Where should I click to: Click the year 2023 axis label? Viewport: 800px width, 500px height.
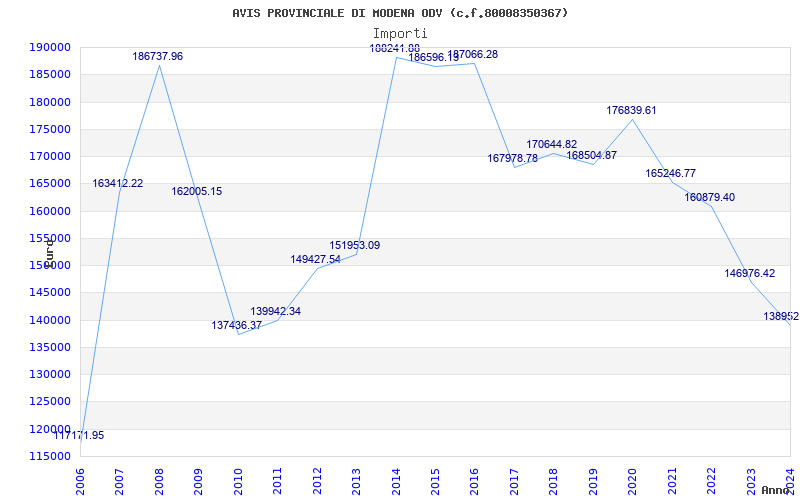751,481
